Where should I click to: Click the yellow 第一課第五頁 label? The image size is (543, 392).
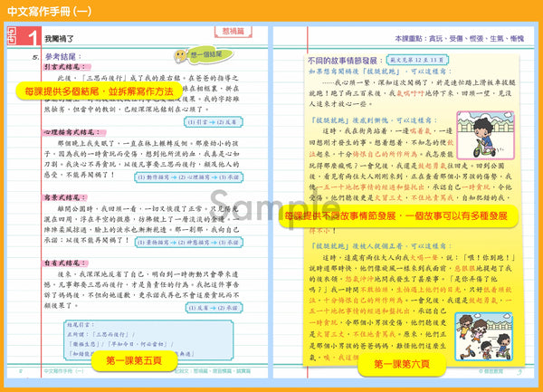(134, 361)
